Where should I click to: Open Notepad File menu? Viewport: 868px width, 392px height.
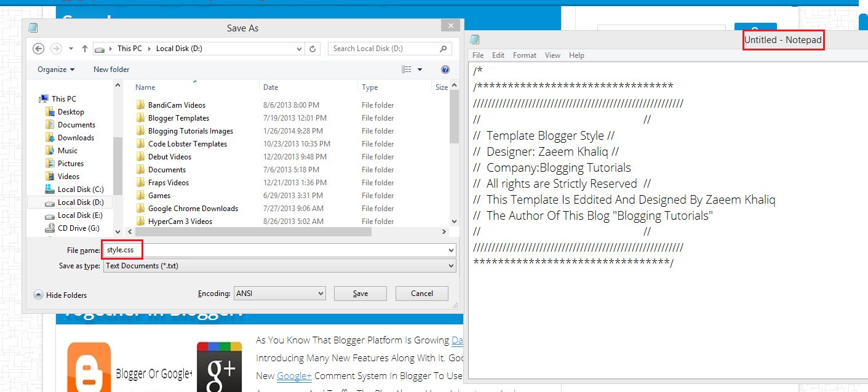click(x=478, y=55)
